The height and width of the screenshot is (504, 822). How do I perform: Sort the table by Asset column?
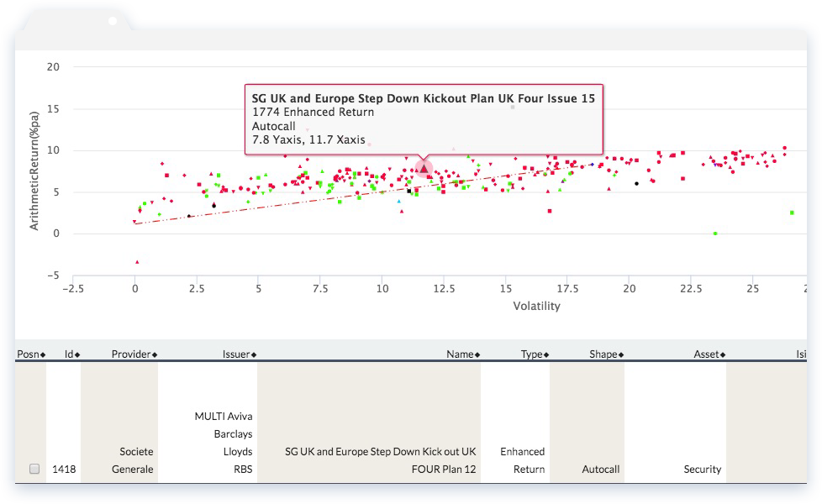(x=710, y=354)
